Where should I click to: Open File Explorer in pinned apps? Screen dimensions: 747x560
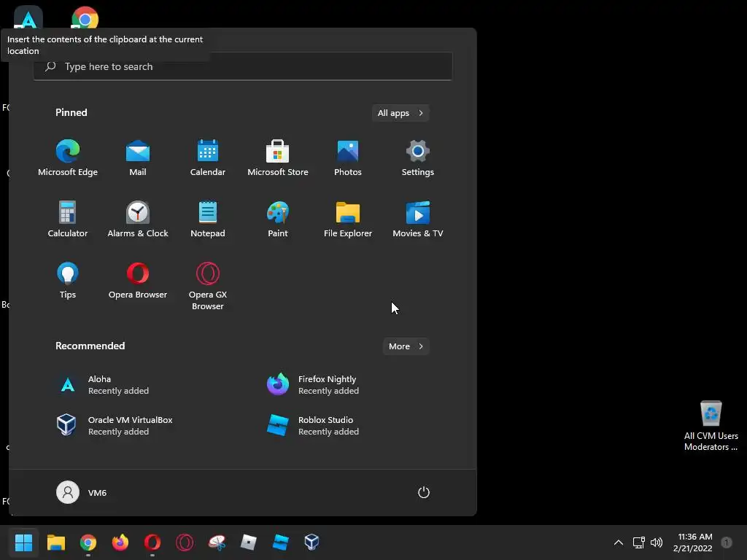348,219
